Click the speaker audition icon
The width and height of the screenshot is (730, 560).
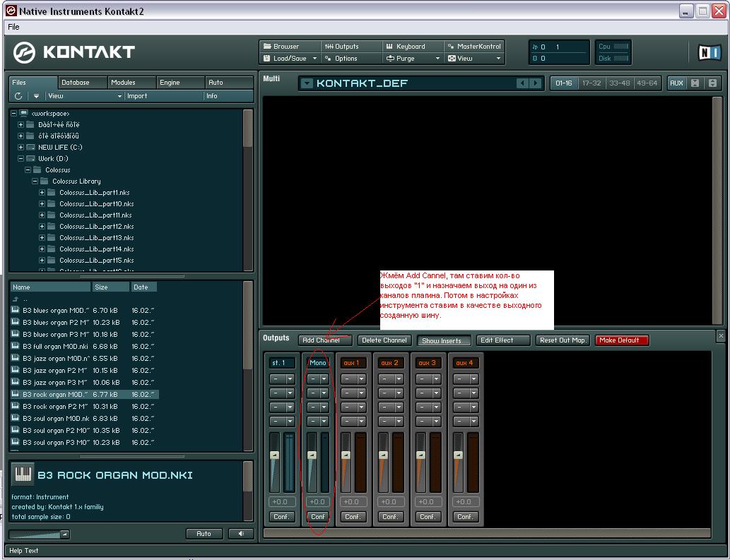click(x=241, y=533)
